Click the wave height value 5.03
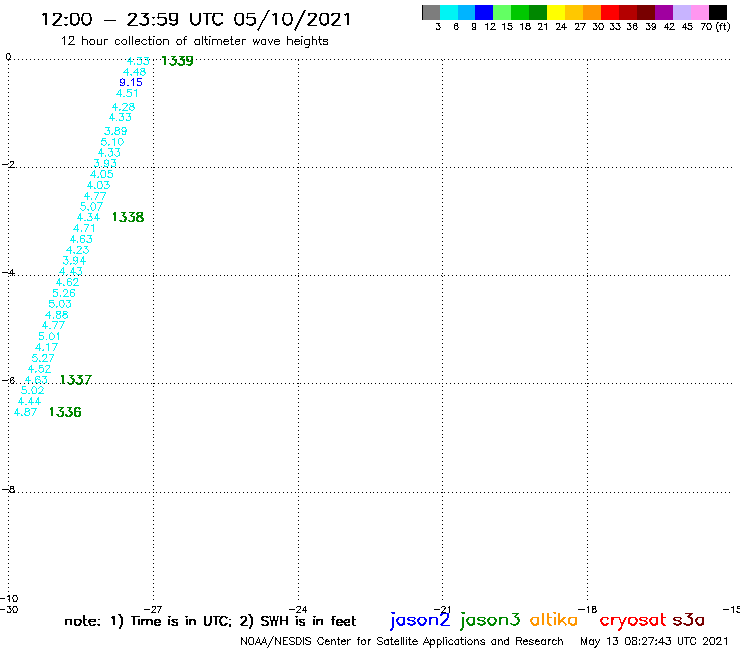 pos(60,304)
